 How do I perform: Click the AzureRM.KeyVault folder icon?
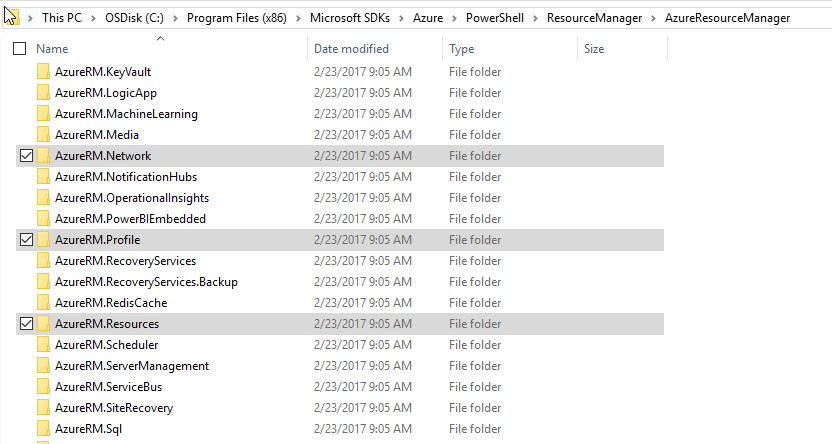click(x=43, y=72)
